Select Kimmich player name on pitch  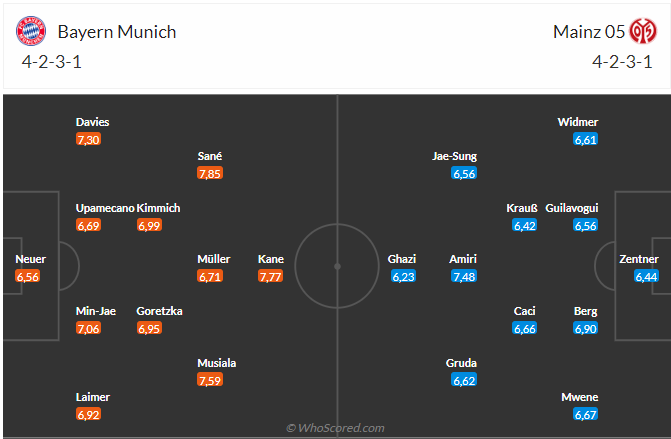pyautogui.click(x=158, y=208)
